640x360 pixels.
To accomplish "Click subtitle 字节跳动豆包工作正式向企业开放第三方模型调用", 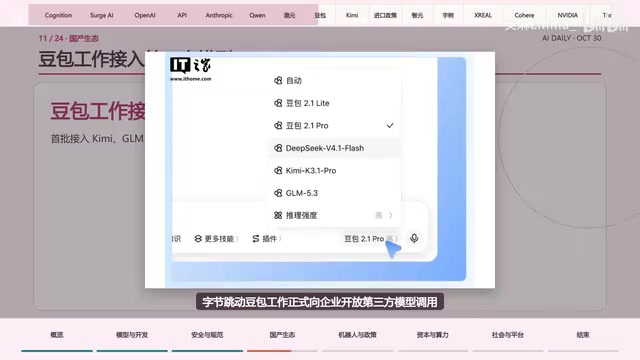I will [320, 302].
